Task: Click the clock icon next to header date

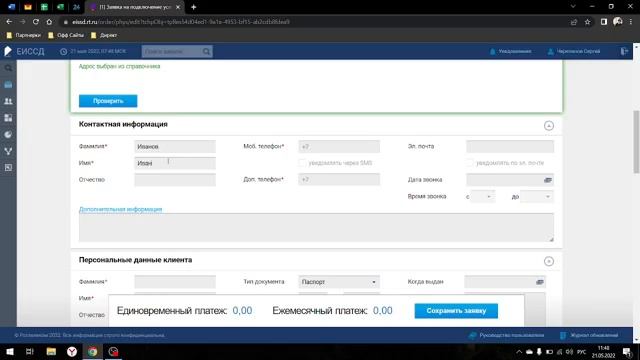Action: [x=63, y=51]
